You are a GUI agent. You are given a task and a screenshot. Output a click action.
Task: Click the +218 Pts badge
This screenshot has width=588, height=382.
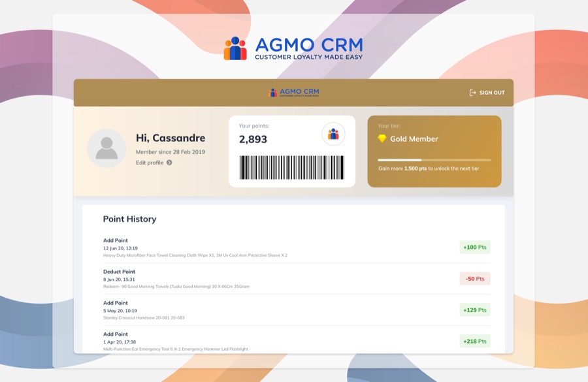pyautogui.click(x=475, y=341)
